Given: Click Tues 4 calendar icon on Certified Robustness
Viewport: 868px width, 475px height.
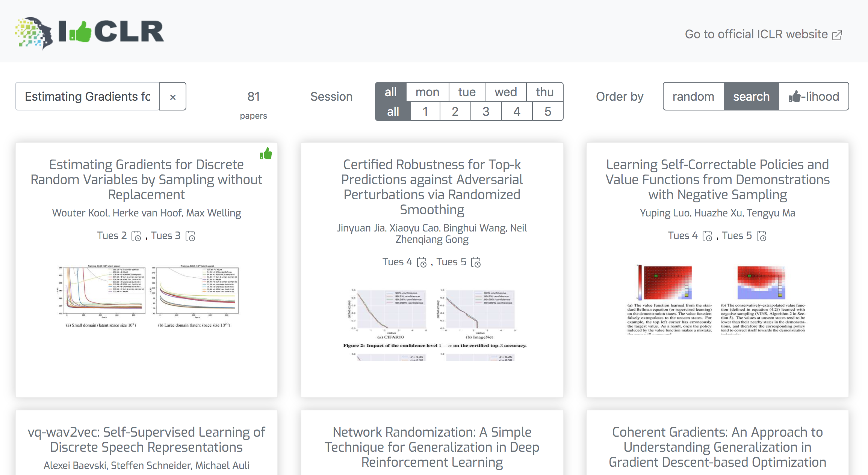Looking at the screenshot, I should click(x=422, y=262).
